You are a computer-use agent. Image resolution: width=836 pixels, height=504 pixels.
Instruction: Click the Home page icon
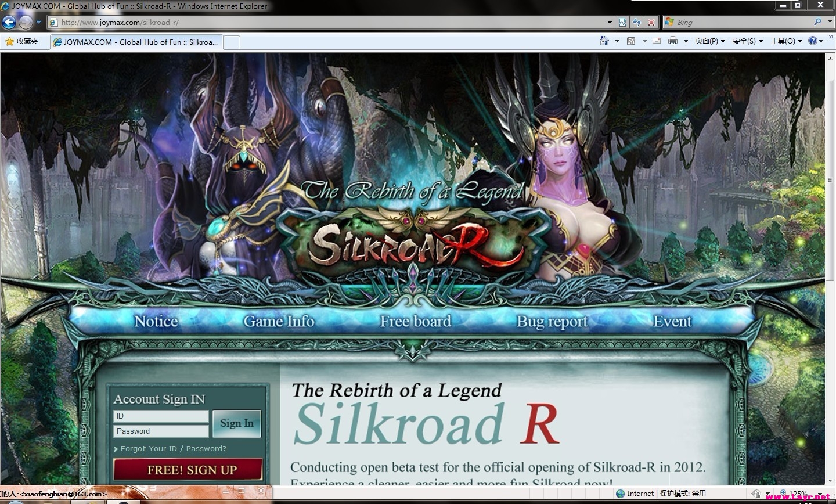point(604,41)
